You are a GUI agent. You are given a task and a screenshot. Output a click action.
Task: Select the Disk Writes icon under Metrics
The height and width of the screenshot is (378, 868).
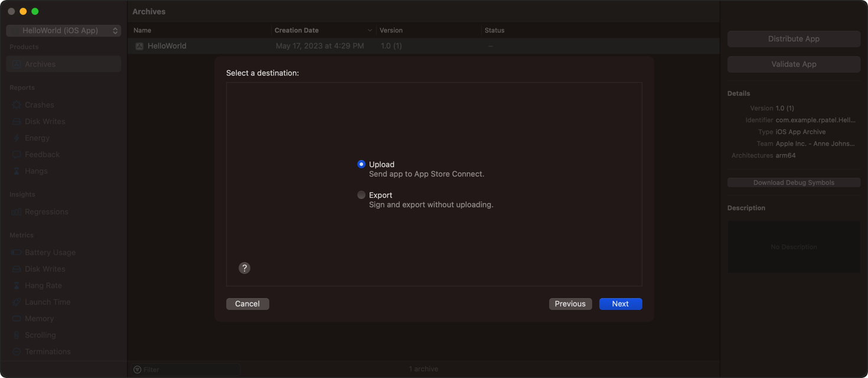[x=17, y=269]
